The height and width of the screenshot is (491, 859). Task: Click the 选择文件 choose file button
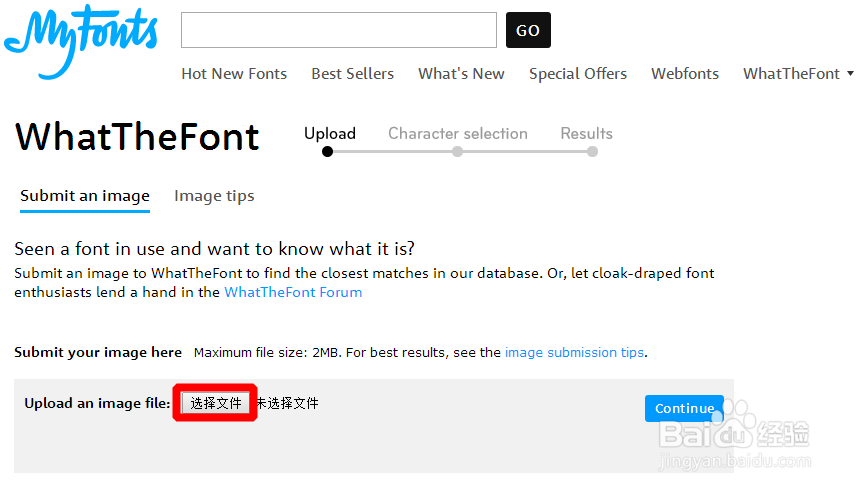[216, 403]
